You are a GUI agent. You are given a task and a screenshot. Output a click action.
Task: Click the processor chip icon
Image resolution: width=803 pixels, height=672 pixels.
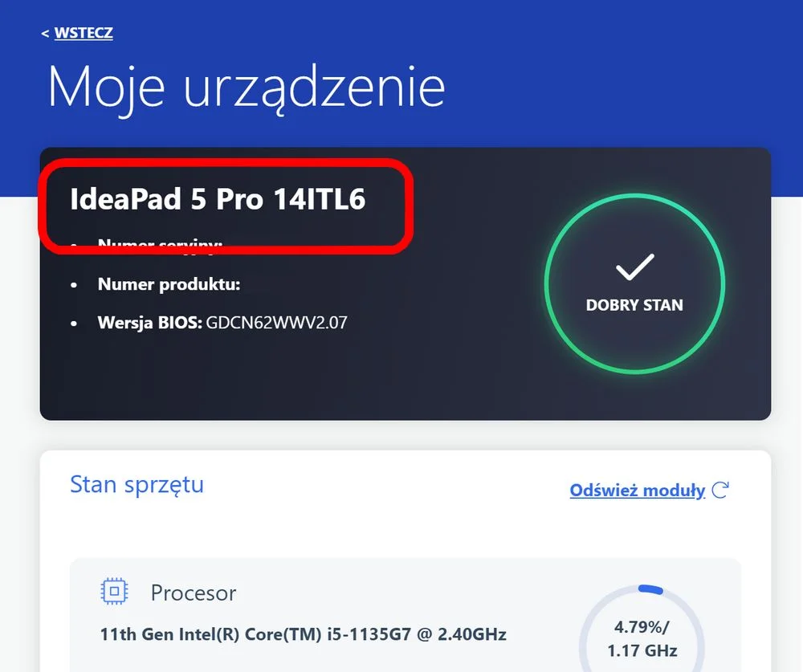tap(114, 591)
